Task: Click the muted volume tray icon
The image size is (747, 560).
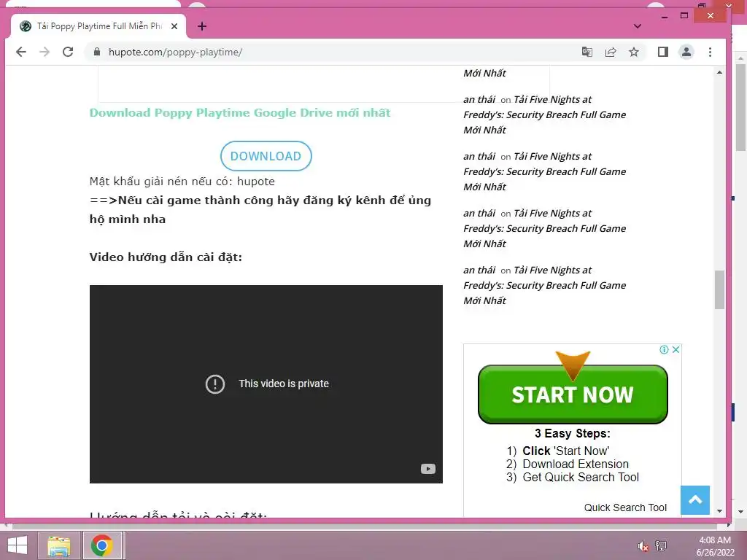Action: [643, 546]
